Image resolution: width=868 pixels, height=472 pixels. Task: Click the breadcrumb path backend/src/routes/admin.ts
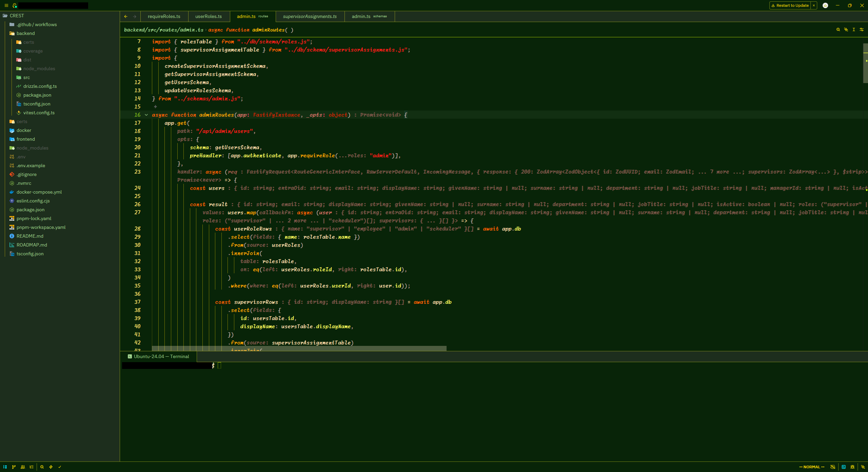(164, 30)
